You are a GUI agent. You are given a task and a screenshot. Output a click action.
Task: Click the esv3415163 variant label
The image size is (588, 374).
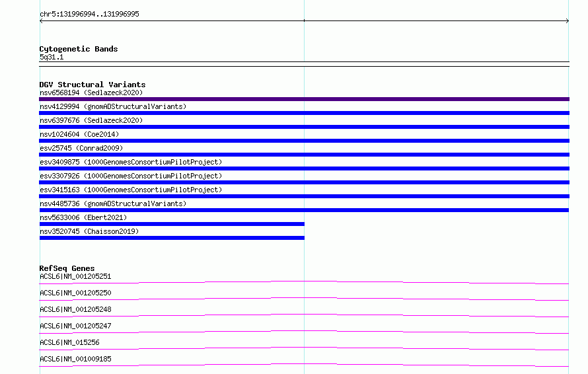pos(131,190)
